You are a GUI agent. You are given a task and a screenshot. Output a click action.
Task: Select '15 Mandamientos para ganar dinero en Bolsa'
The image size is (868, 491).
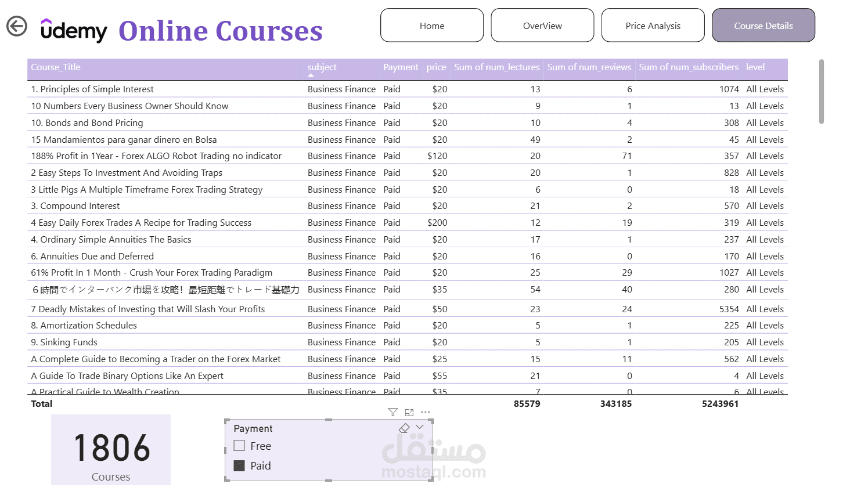[x=408, y=139]
